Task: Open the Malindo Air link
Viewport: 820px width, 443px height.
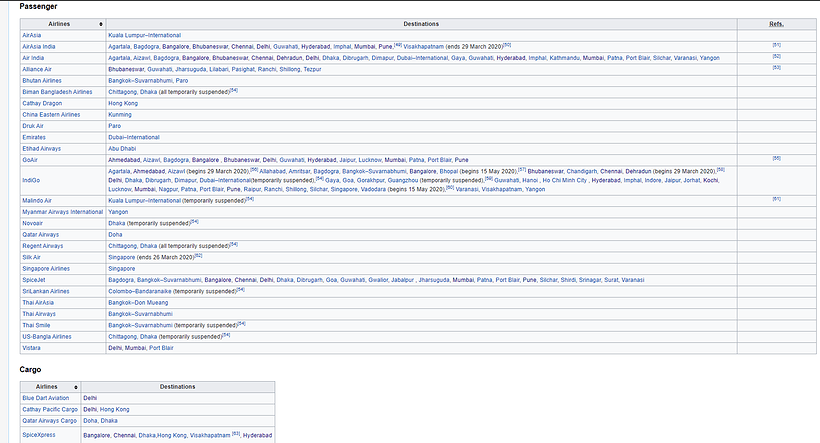Action: 37,201
